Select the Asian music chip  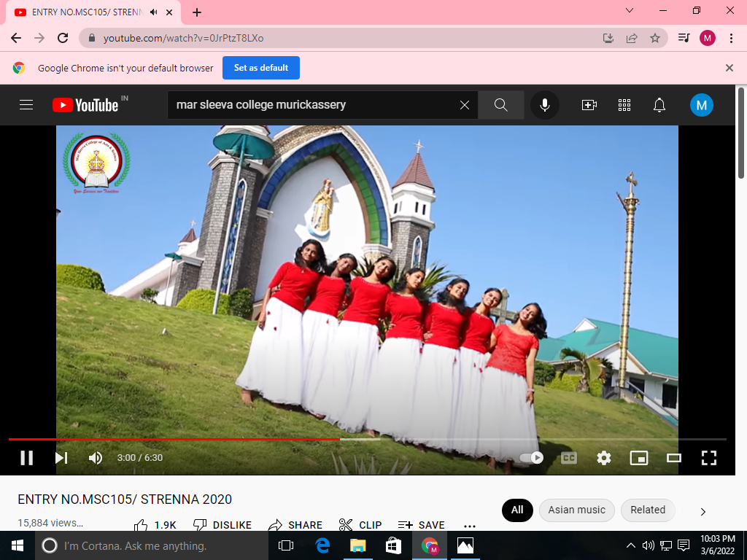tap(576, 510)
